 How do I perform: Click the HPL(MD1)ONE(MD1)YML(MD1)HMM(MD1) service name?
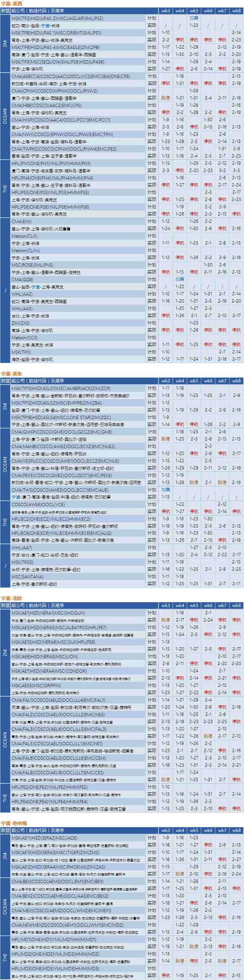pyautogui.click(x=54, y=939)
